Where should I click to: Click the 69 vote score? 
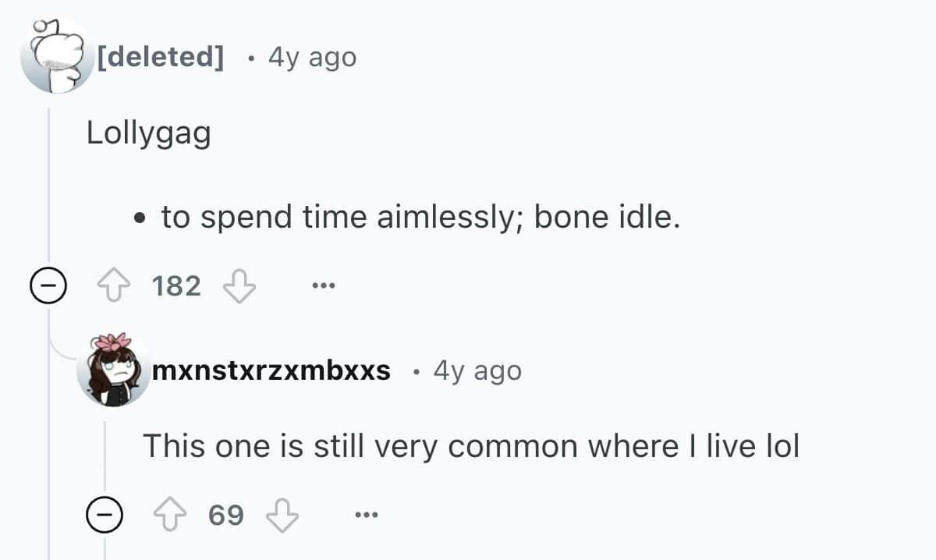[x=226, y=516]
